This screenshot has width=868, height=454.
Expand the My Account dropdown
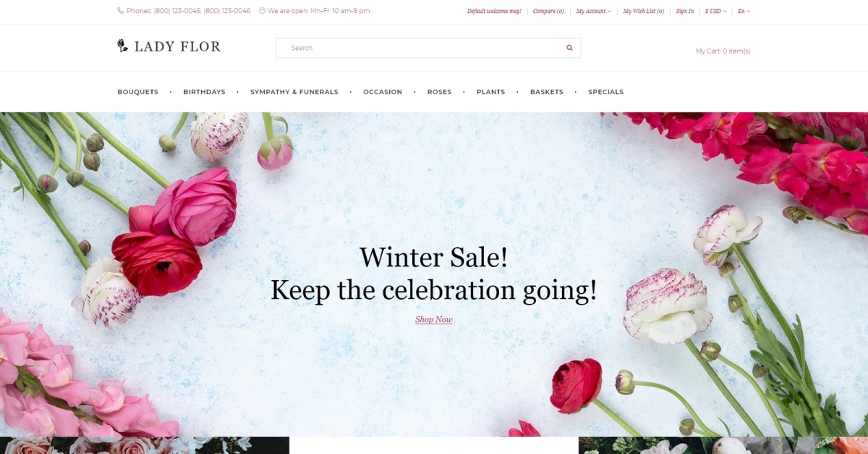pyautogui.click(x=593, y=11)
